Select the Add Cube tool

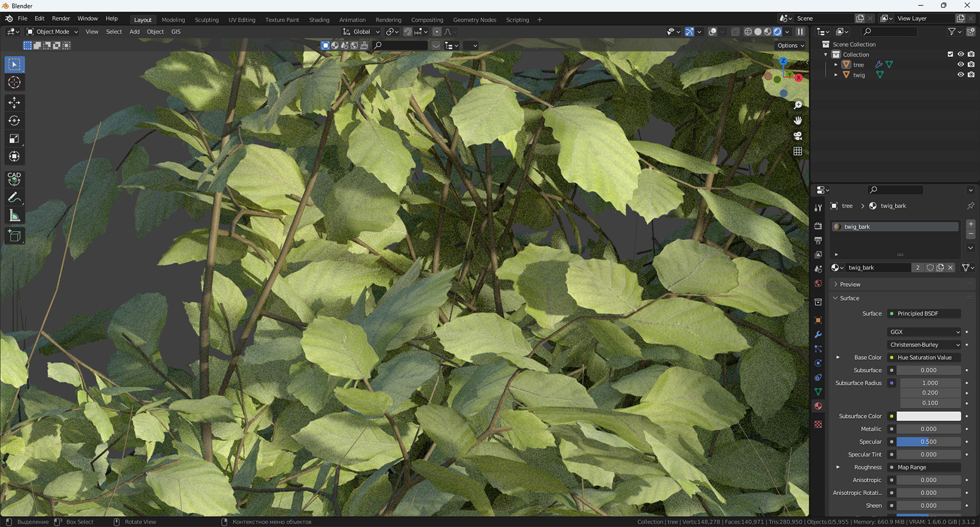(14, 236)
